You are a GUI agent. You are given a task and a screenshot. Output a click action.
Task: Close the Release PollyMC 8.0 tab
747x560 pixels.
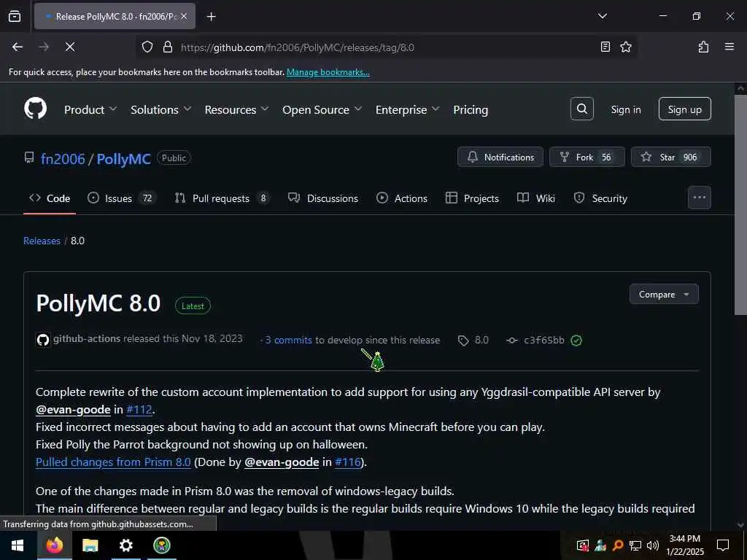point(184,16)
